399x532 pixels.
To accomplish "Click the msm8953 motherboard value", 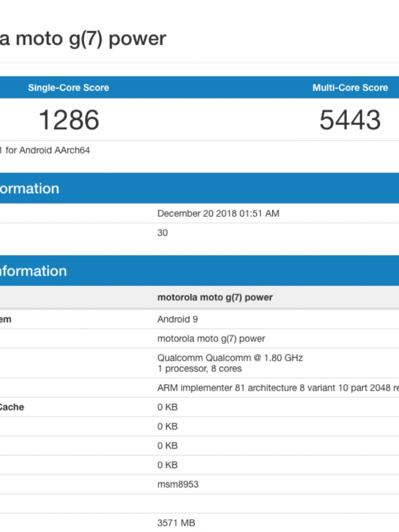I will [x=178, y=484].
